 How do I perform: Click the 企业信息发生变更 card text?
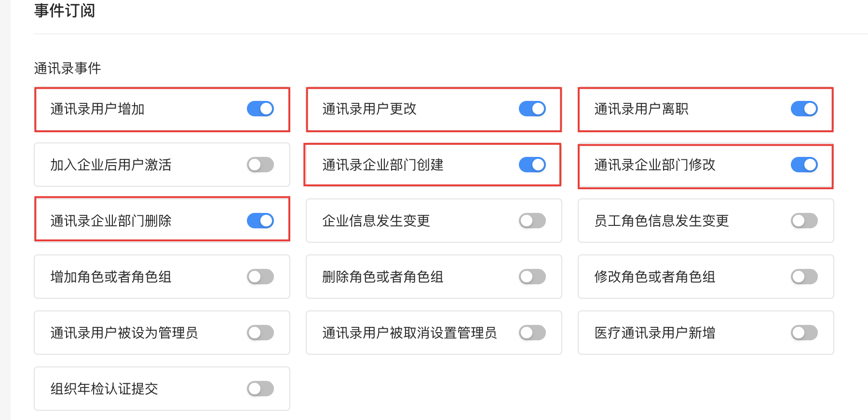point(376,221)
